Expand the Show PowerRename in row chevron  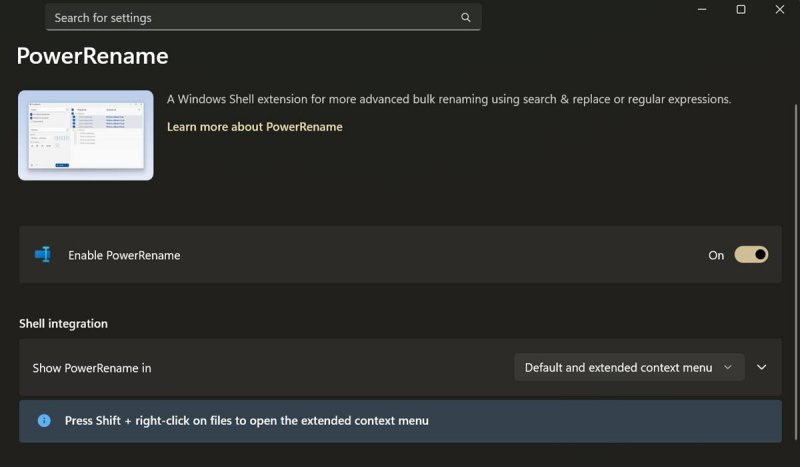pos(762,367)
